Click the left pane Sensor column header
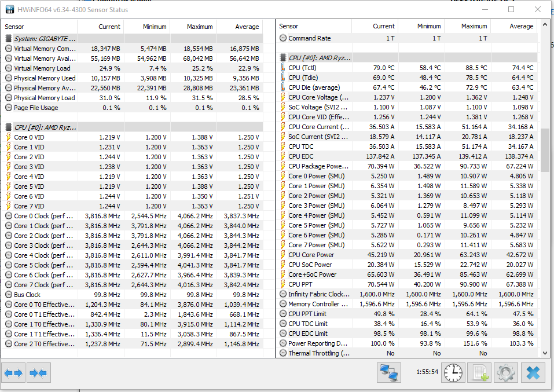 pos(39,27)
